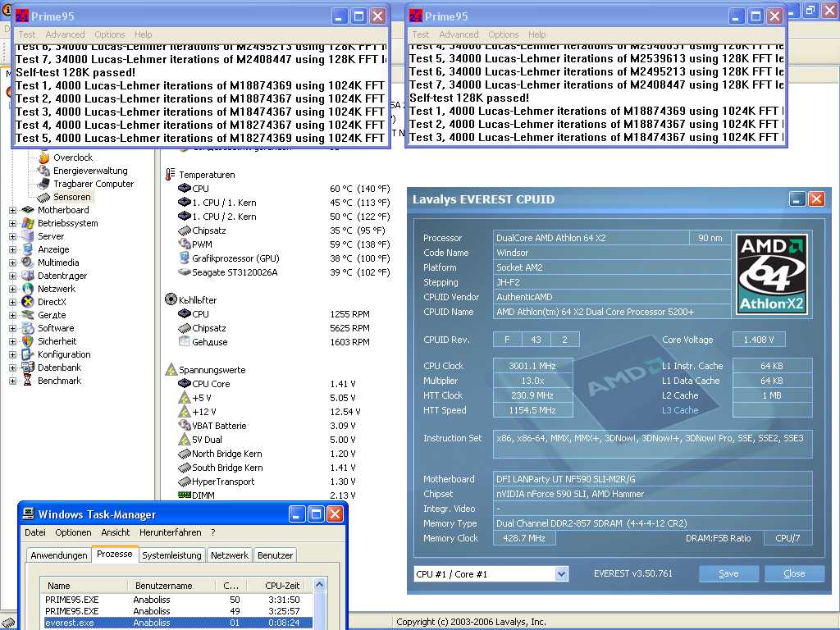Click CPU Clock value 3001.1 MHz

[x=532, y=366]
